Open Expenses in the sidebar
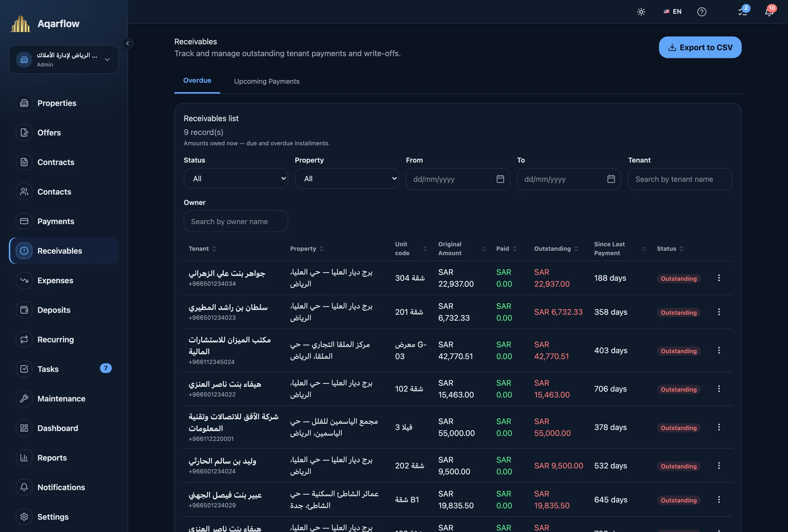The width and height of the screenshot is (788, 532). [x=64, y=280]
